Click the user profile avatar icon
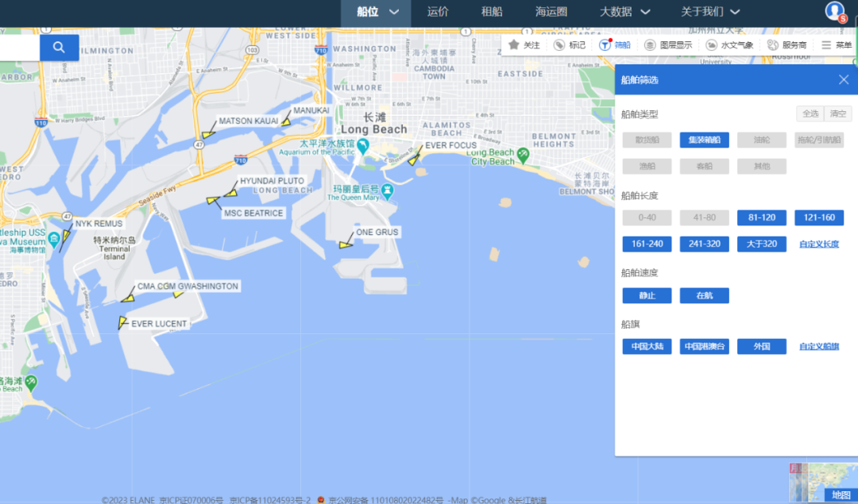The width and height of the screenshot is (858, 504). [835, 11]
